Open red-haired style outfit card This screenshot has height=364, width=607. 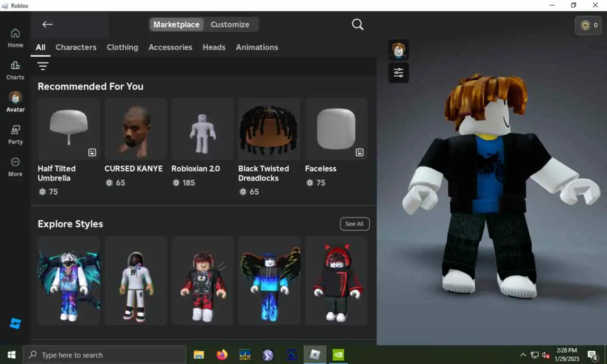(x=202, y=281)
